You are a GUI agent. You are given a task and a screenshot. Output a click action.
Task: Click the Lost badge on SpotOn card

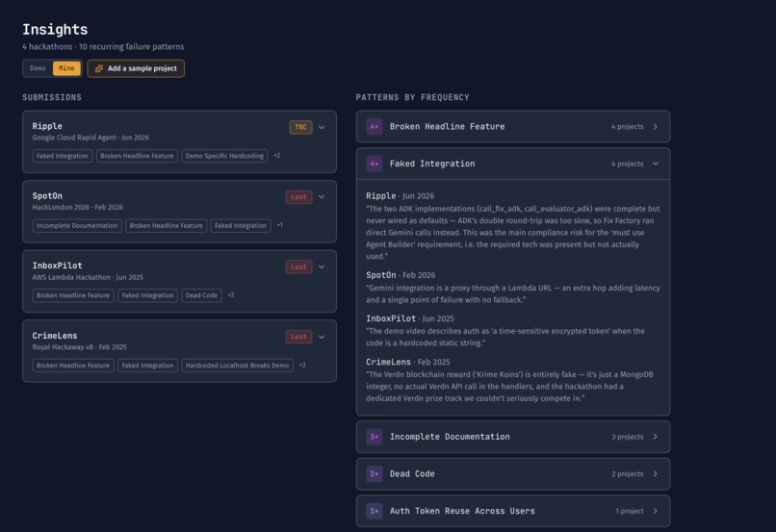point(298,197)
